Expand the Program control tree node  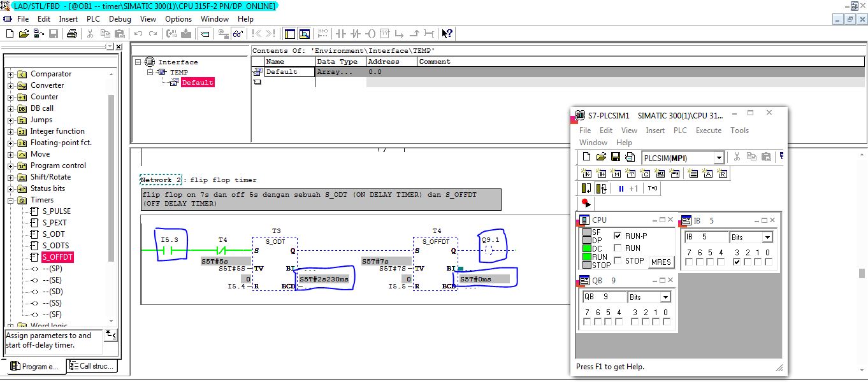(x=10, y=166)
